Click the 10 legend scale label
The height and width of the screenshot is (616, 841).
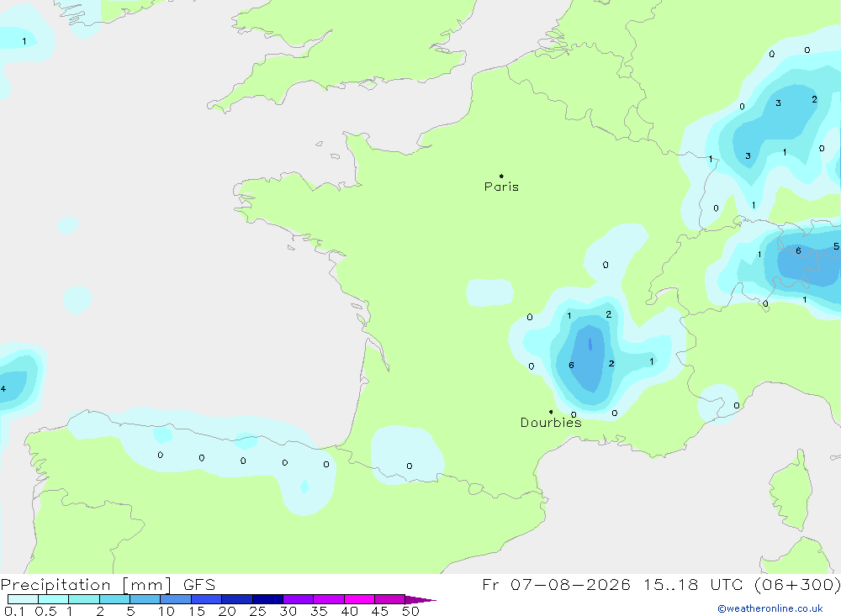click(x=167, y=611)
